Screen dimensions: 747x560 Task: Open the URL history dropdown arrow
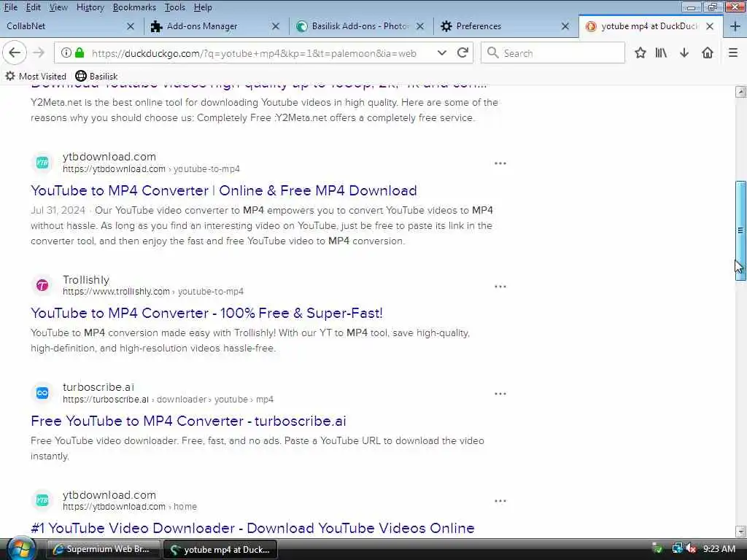click(x=441, y=52)
